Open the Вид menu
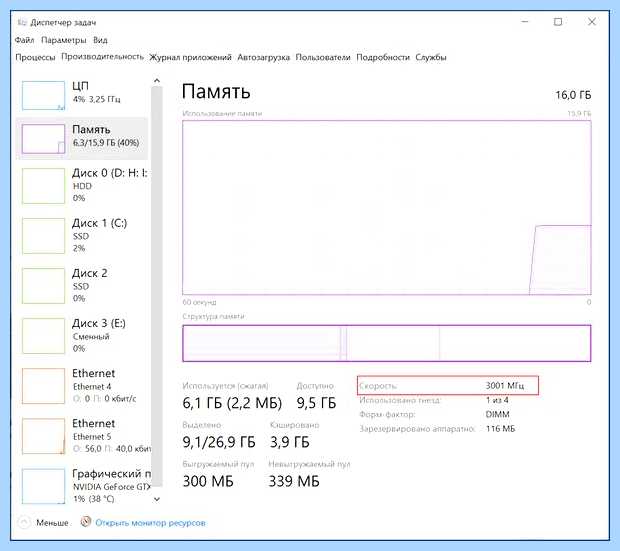 coord(100,40)
